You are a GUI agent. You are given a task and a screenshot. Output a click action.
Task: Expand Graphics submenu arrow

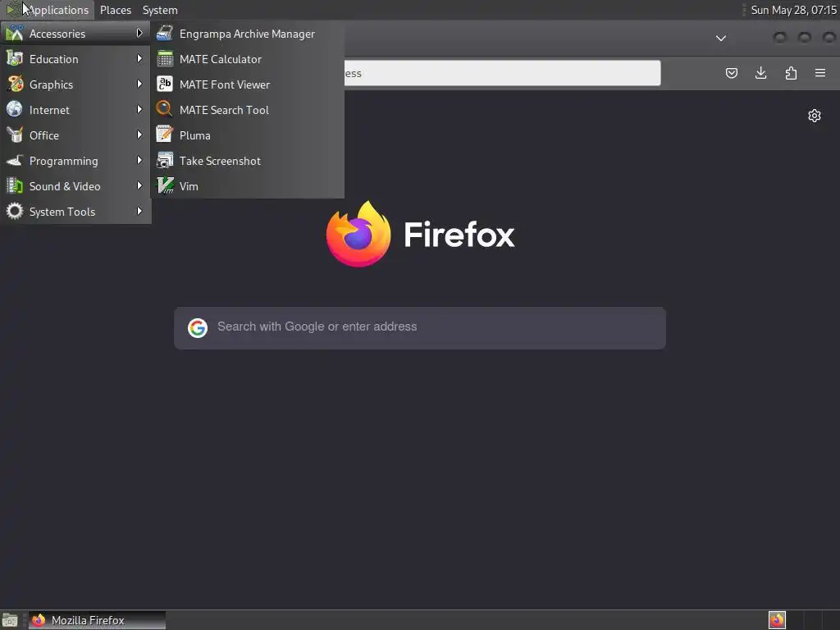139,84
